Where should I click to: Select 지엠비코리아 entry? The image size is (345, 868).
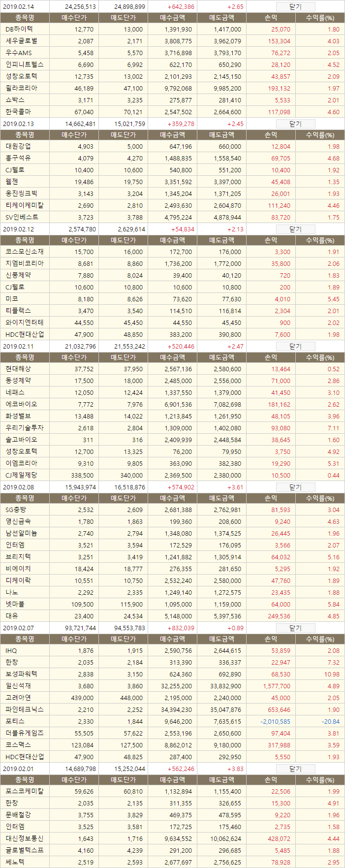(25, 264)
